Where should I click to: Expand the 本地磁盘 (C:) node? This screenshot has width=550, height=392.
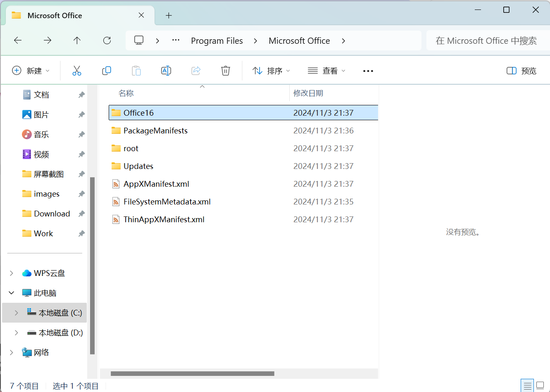click(x=17, y=313)
